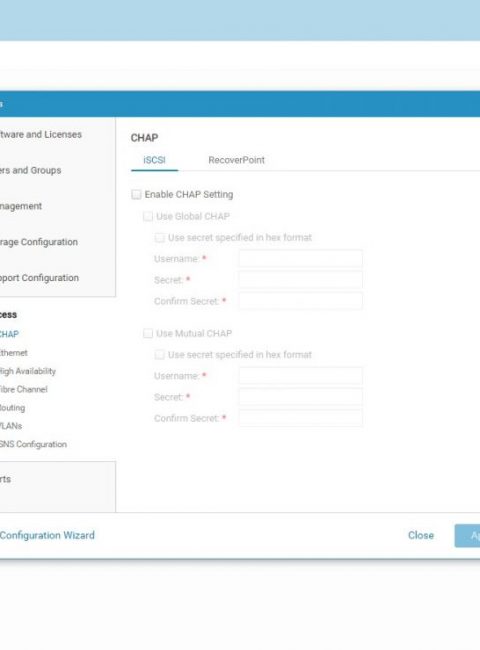The height and width of the screenshot is (650, 480).
Task: Click the Mutual CHAP Username field
Action: (x=301, y=376)
